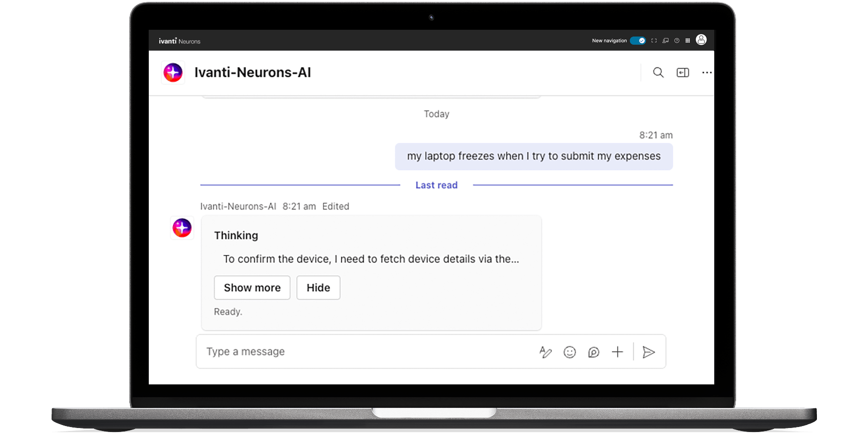This screenshot has height=434, width=868.
Task: Open the remote presentation icon in top bar
Action: [x=666, y=41]
